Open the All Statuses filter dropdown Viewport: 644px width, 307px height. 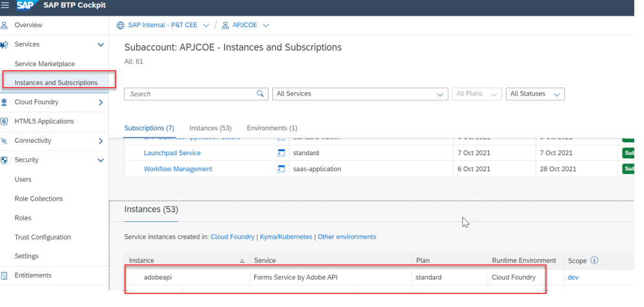[x=535, y=93]
